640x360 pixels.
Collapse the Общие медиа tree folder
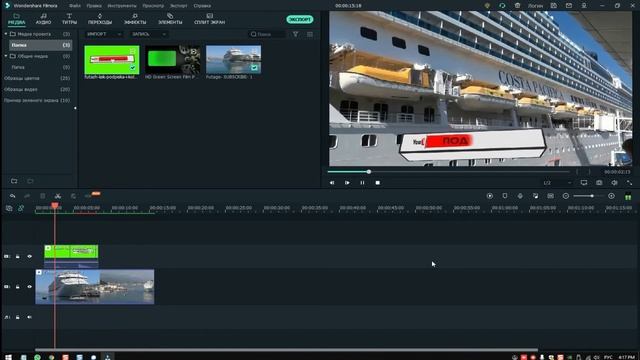6,56
